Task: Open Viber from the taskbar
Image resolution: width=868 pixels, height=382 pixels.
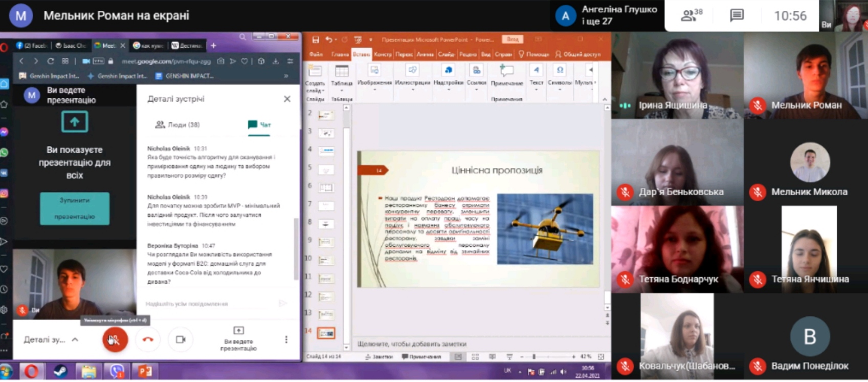Action: 117,371
